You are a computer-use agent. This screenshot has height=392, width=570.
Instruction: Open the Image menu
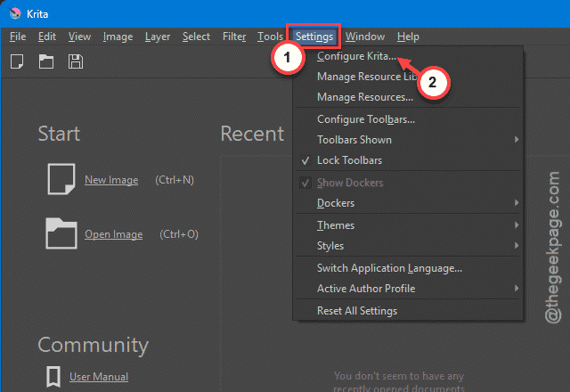click(118, 37)
